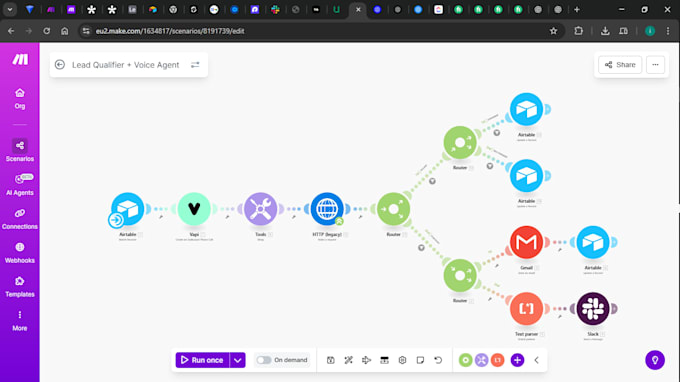
Task: Select the central Router module
Action: click(393, 209)
